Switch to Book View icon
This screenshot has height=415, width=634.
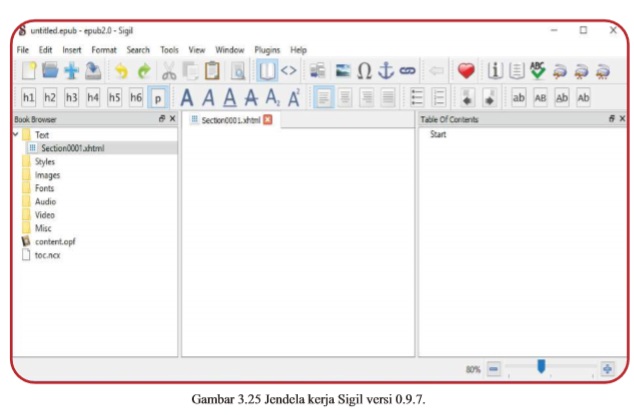(267, 71)
